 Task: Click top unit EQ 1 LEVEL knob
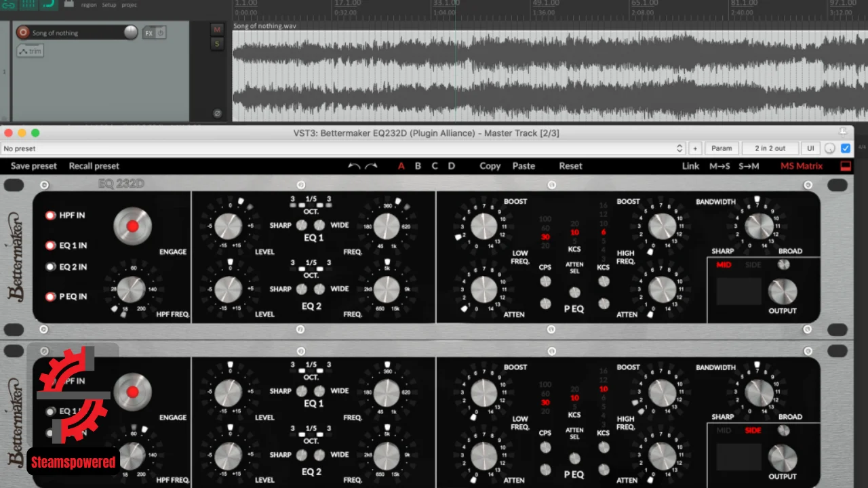[x=229, y=226]
